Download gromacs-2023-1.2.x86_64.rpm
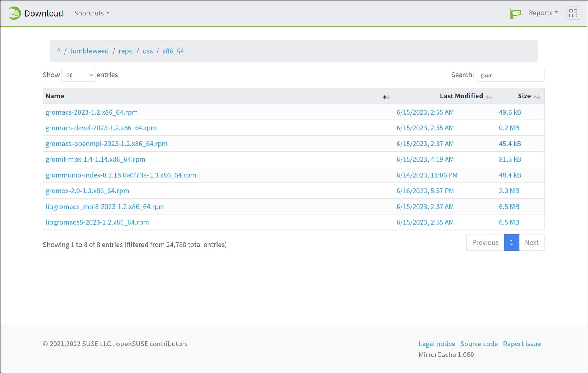This screenshot has width=588, height=373. 92,112
